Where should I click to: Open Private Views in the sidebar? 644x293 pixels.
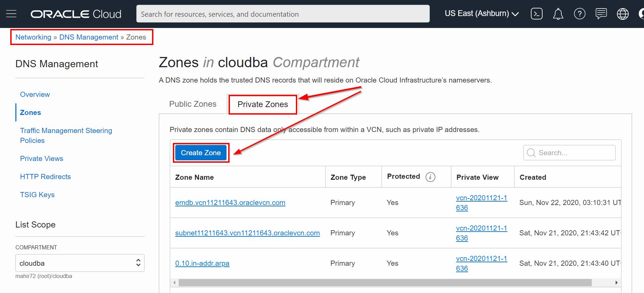(42, 159)
